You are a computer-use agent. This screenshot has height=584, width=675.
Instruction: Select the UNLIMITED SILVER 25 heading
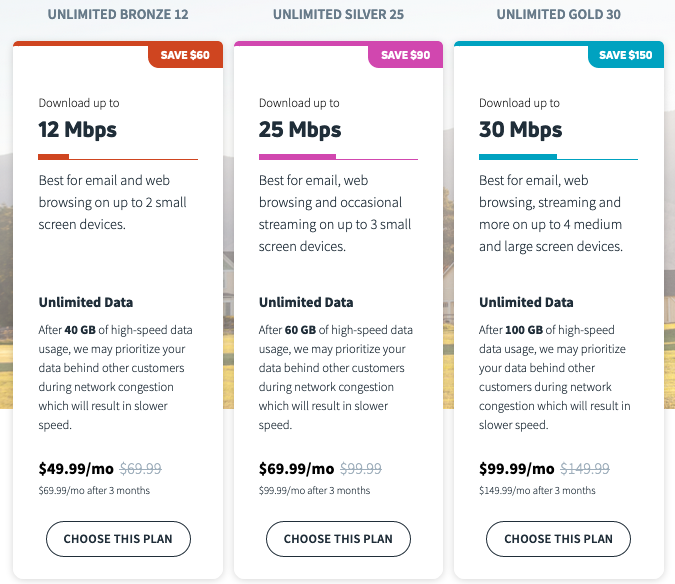(x=338, y=14)
